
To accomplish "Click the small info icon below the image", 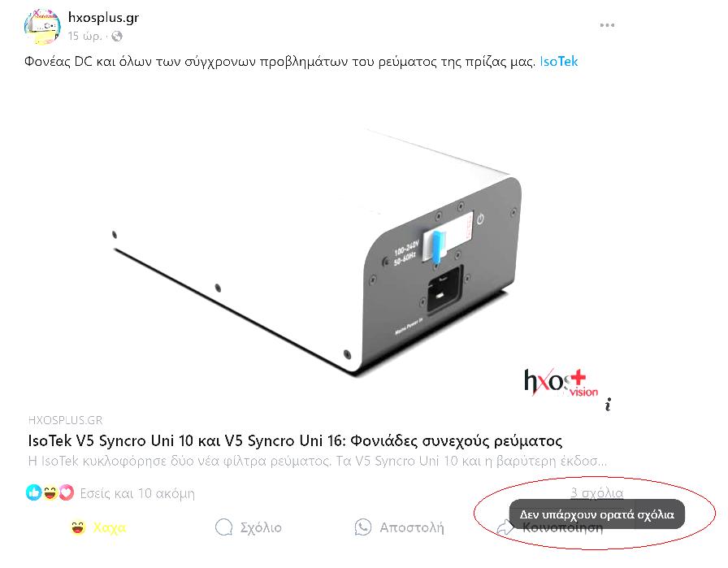I will click(609, 405).
